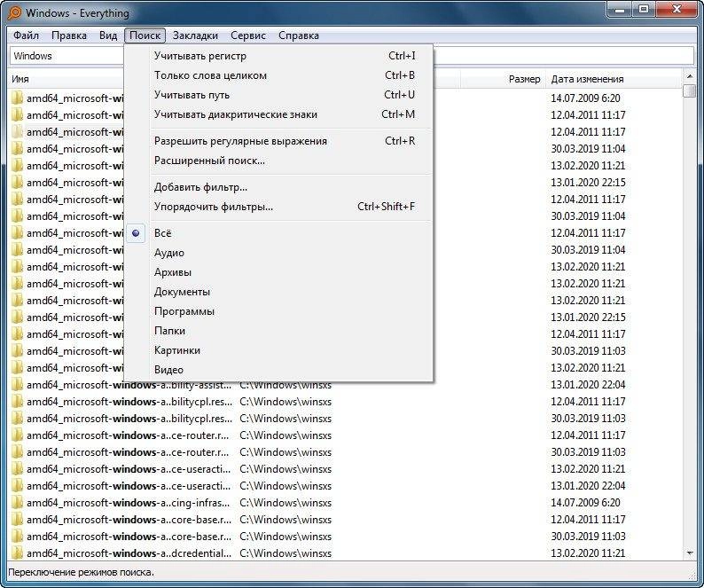Click the status bar text Переключение режимов поиска

[x=81, y=573]
